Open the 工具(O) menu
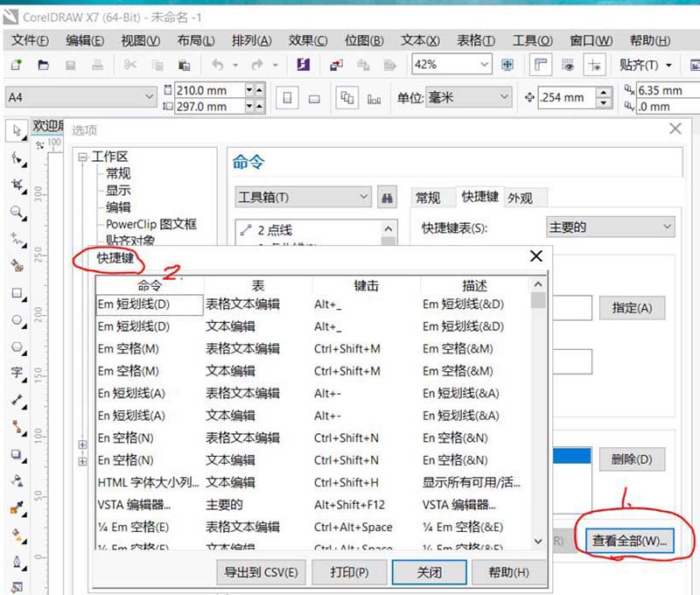Image resolution: width=700 pixels, height=595 pixels. click(x=533, y=40)
